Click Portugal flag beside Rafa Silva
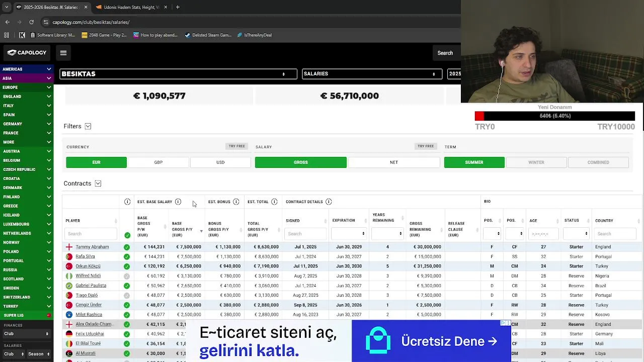The width and height of the screenshot is (644, 362). click(x=69, y=256)
